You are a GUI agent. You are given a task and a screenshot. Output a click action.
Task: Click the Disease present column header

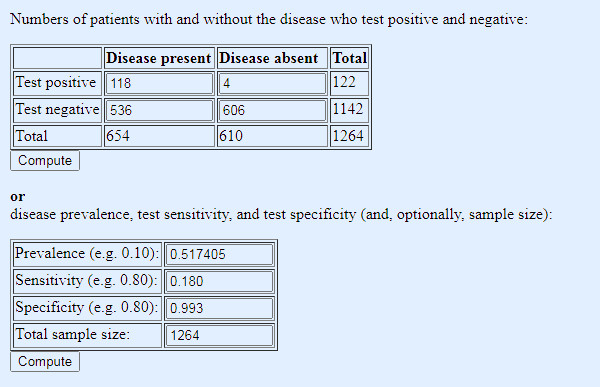click(159, 58)
